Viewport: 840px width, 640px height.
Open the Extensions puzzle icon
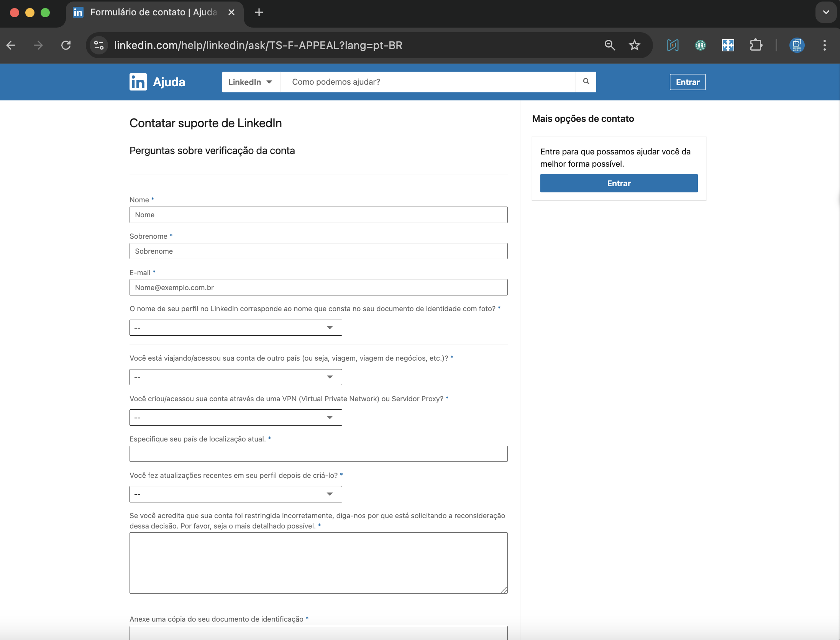756,45
